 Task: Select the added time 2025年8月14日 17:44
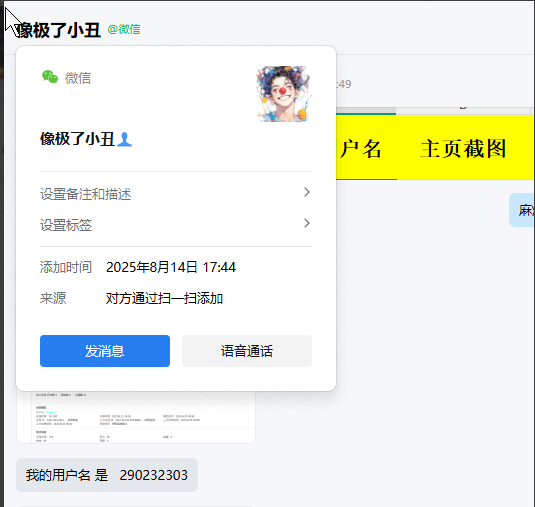pyautogui.click(x=171, y=267)
